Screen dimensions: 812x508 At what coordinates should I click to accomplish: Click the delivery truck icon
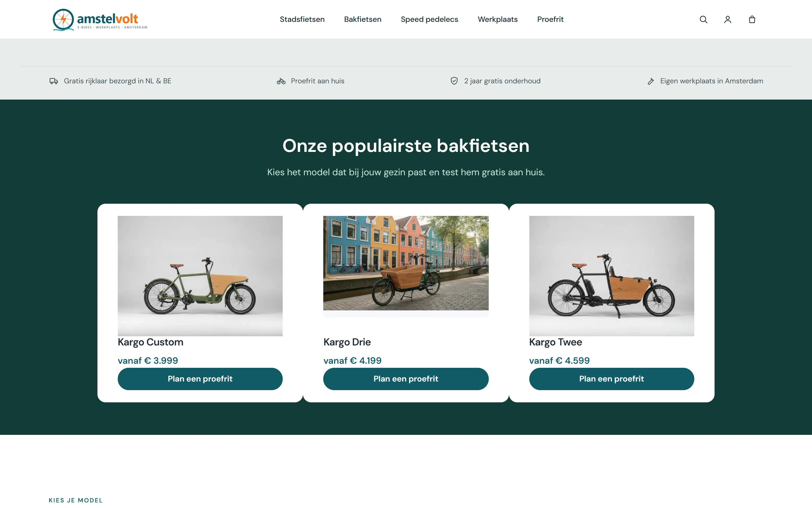click(x=54, y=81)
